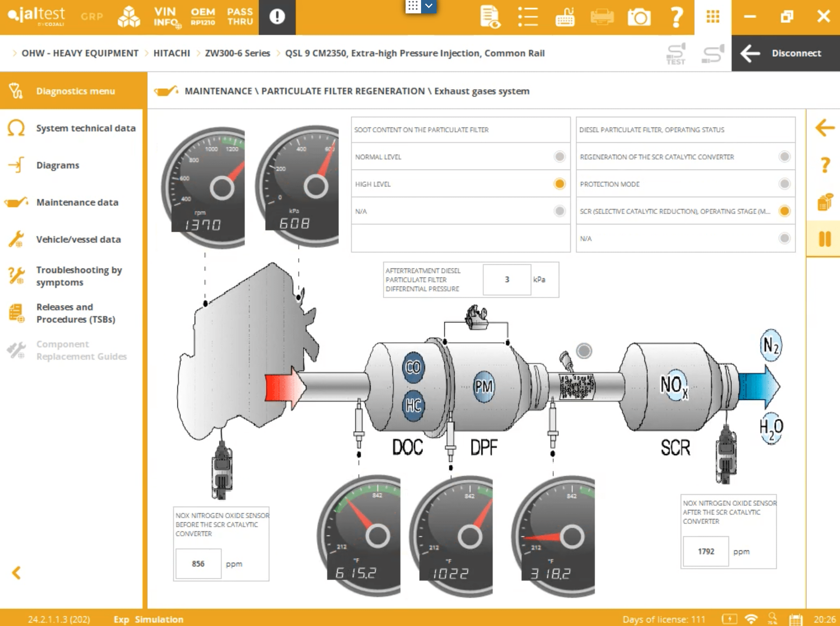
Task: Take a screenshot with camera icon
Action: 639,17
